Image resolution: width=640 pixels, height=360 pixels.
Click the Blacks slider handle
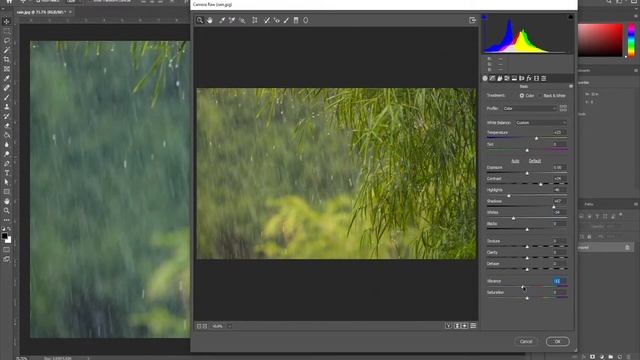527,229
